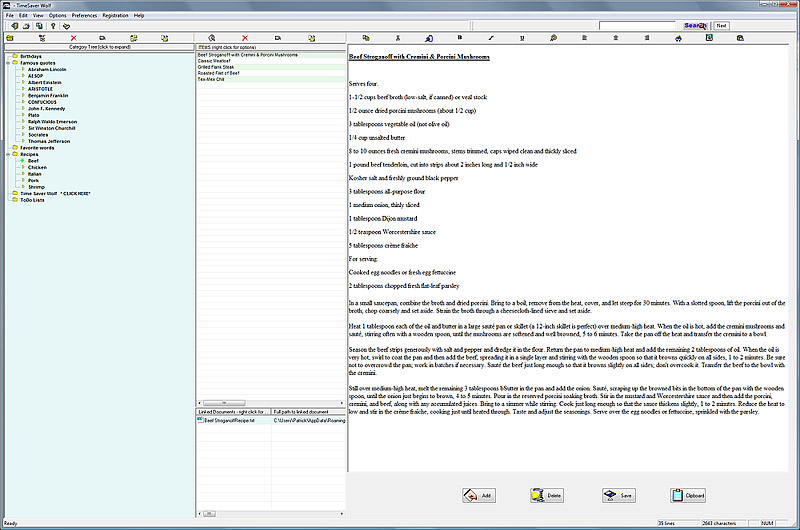Select Sir Winston Churchill in the tree

[52, 128]
